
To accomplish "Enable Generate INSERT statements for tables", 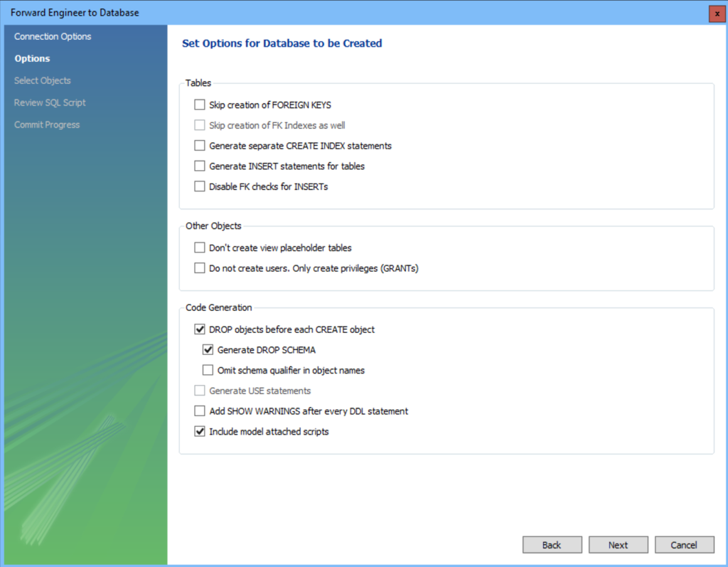I will 200,166.
